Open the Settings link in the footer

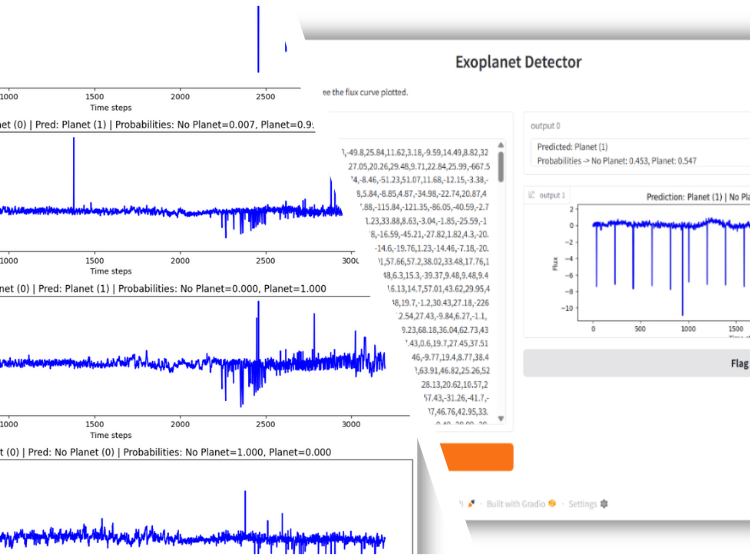[x=582, y=504]
